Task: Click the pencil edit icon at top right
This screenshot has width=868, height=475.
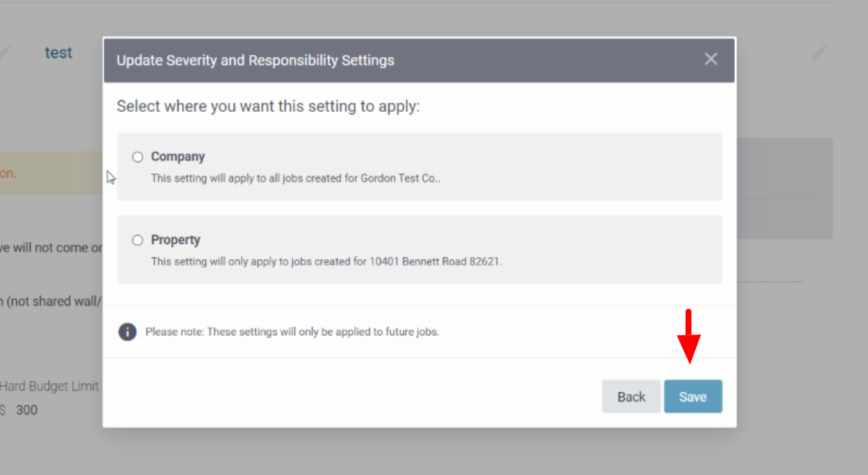Action: click(x=819, y=53)
